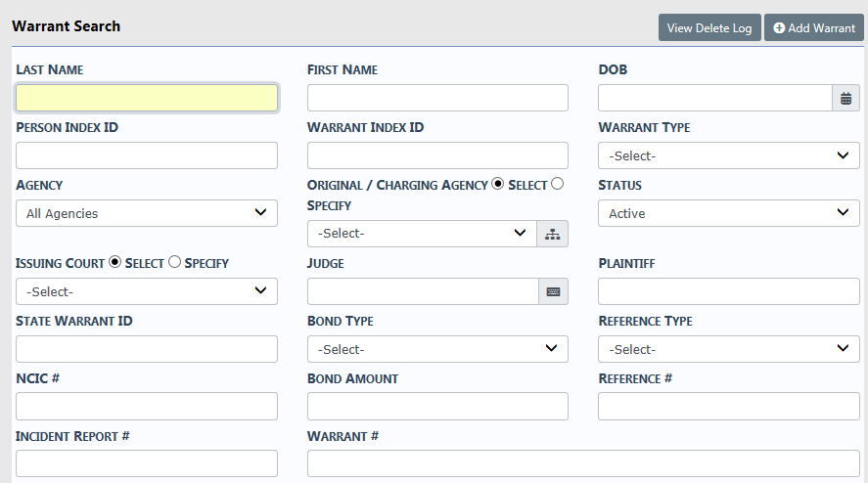Open the Status dropdown set to Active
Viewport: 868px width, 483px height.
click(728, 213)
